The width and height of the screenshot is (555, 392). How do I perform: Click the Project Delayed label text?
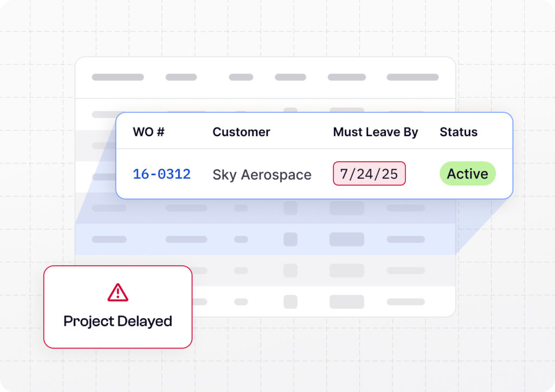(118, 321)
